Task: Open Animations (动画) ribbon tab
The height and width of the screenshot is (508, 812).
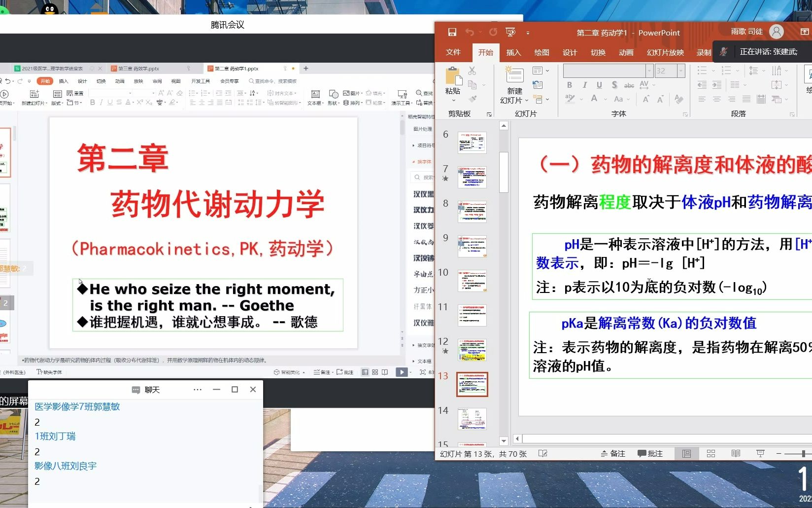Action: [x=626, y=52]
